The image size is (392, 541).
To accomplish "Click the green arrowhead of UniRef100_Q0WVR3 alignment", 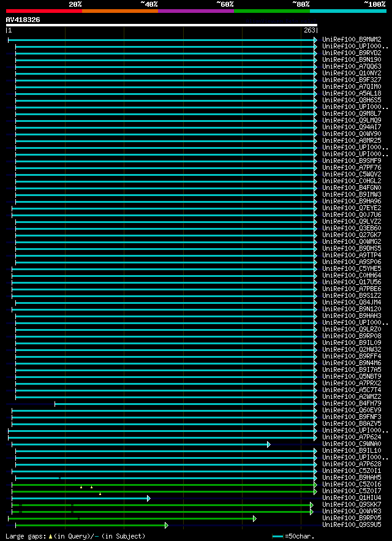I will [x=312, y=512].
